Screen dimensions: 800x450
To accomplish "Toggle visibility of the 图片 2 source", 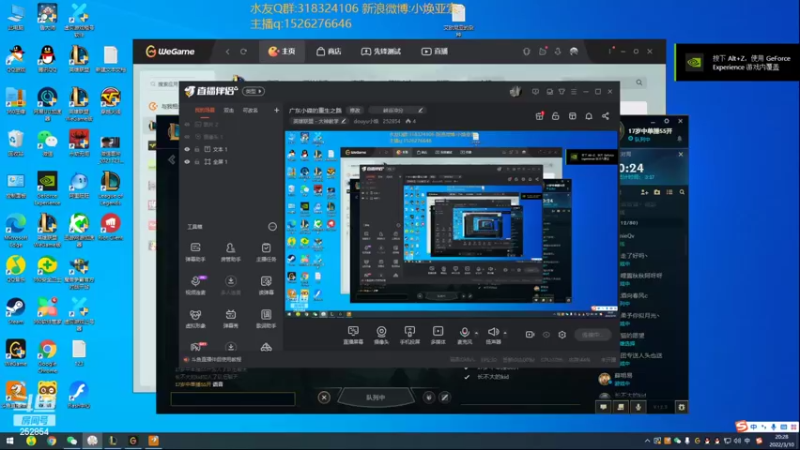I will click(187, 124).
